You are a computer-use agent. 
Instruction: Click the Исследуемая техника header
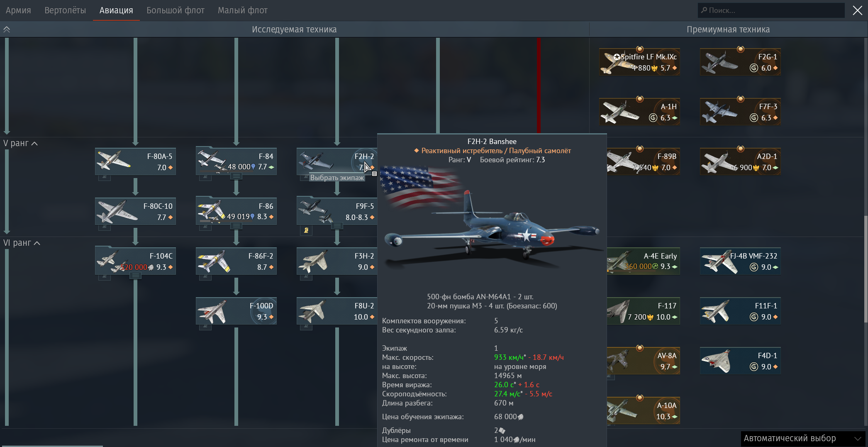pyautogui.click(x=294, y=29)
